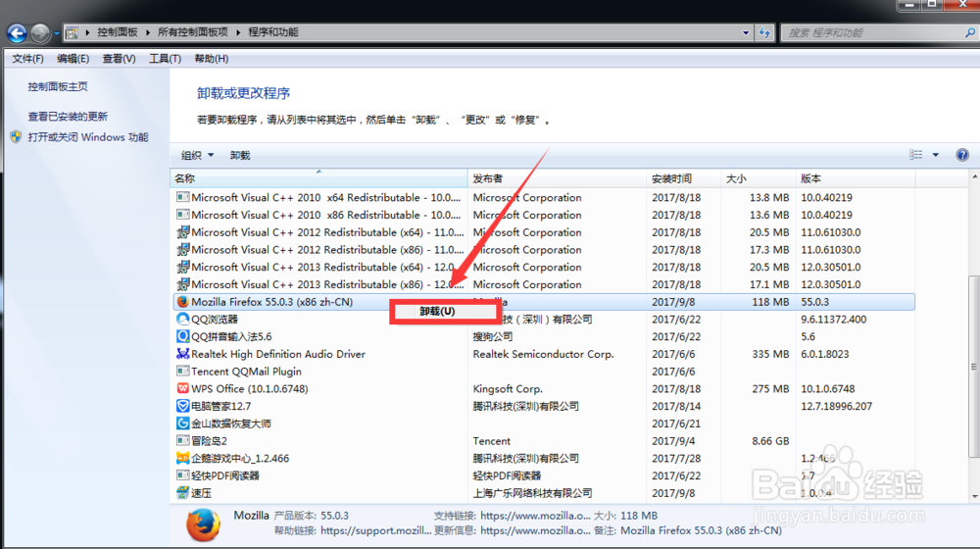This screenshot has height=549, width=980.
Task: Open the 文件(F) menu
Action: click(28, 58)
